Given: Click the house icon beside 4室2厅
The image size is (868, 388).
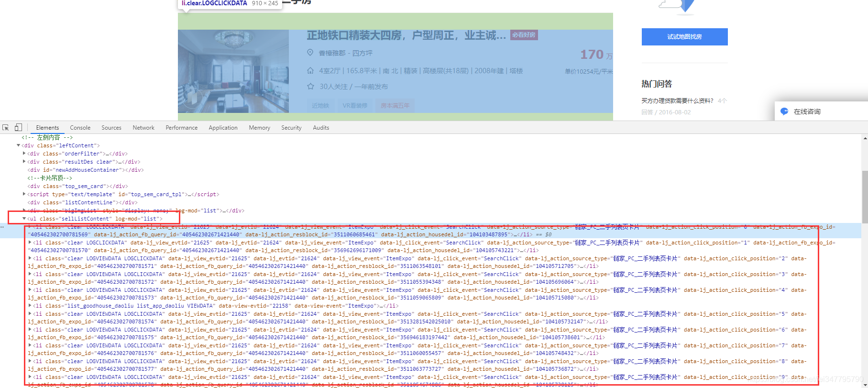Looking at the screenshot, I should (310, 70).
